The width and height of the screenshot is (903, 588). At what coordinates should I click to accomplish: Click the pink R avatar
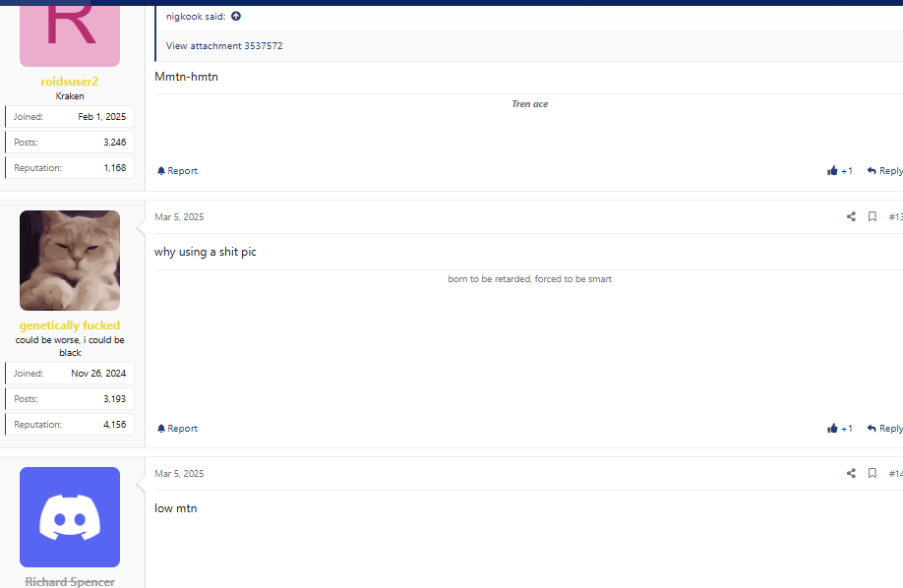pyautogui.click(x=70, y=33)
